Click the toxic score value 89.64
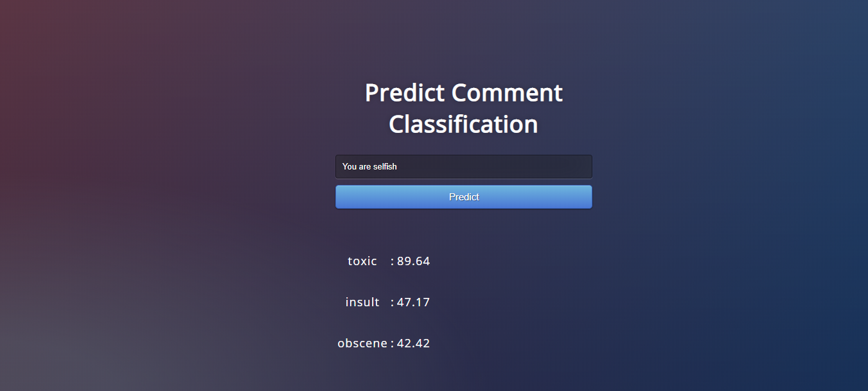 pos(413,261)
